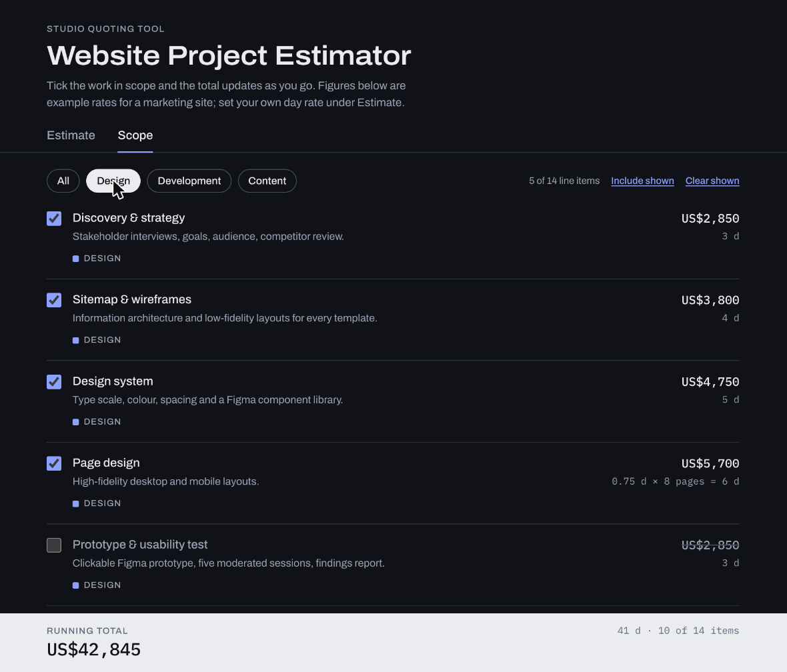
Task: Click the Stakeholder interviews description text
Action: [x=208, y=237]
